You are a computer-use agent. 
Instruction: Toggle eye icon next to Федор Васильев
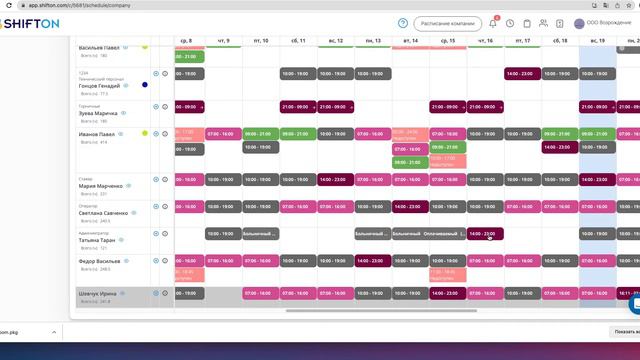tap(126, 261)
